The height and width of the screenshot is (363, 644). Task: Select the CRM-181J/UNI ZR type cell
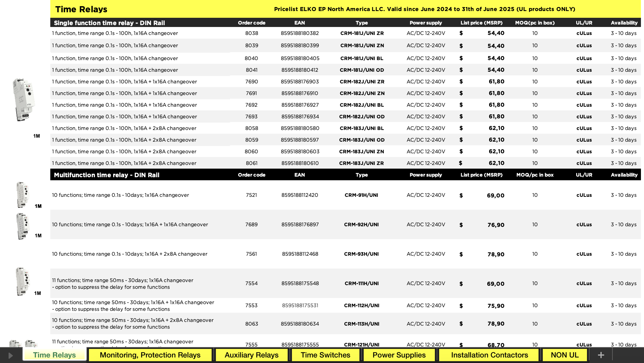(x=362, y=33)
